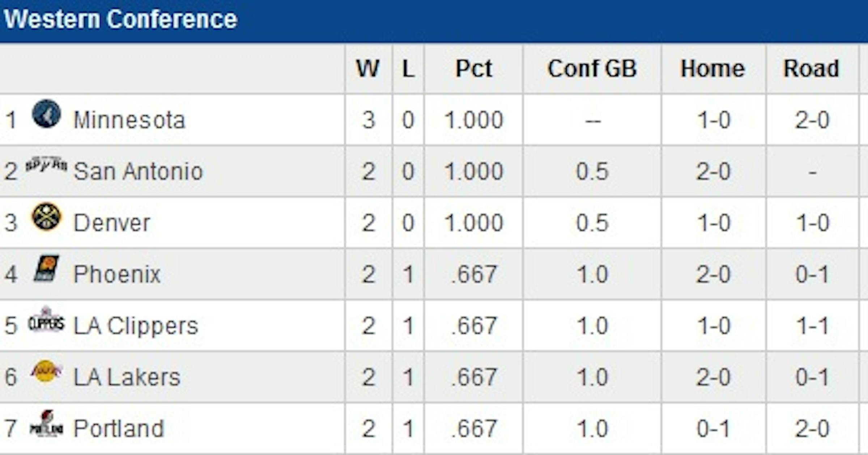Image resolution: width=868 pixels, height=455 pixels.
Task: Sort by the Pct column header
Action: [x=474, y=68]
